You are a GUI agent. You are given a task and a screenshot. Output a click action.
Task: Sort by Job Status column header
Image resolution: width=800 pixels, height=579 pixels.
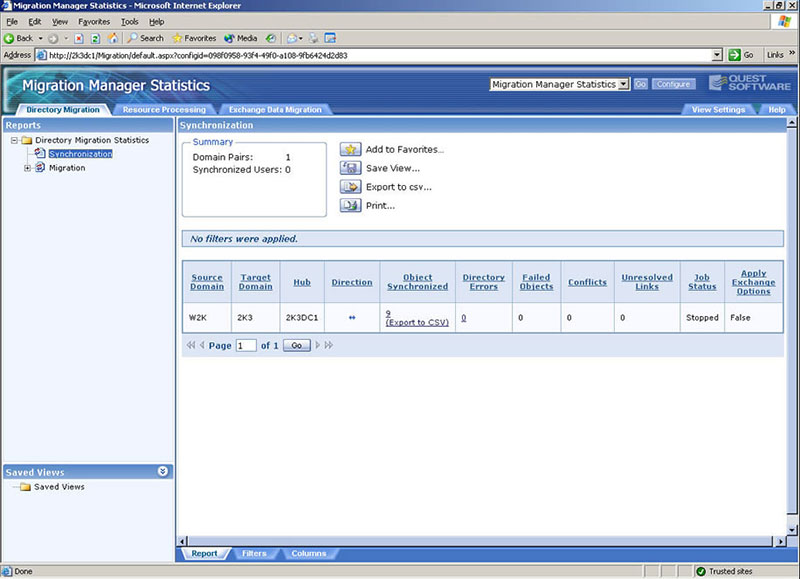click(x=702, y=282)
